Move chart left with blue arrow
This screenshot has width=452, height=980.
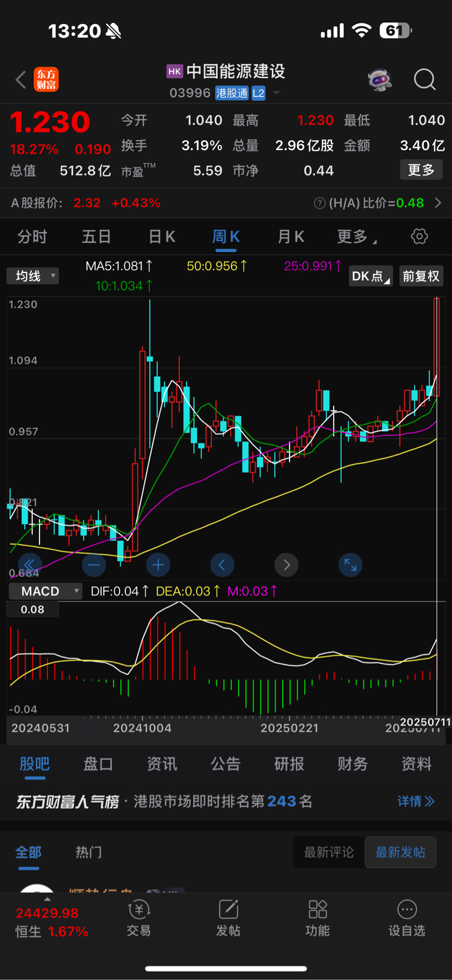(222, 565)
